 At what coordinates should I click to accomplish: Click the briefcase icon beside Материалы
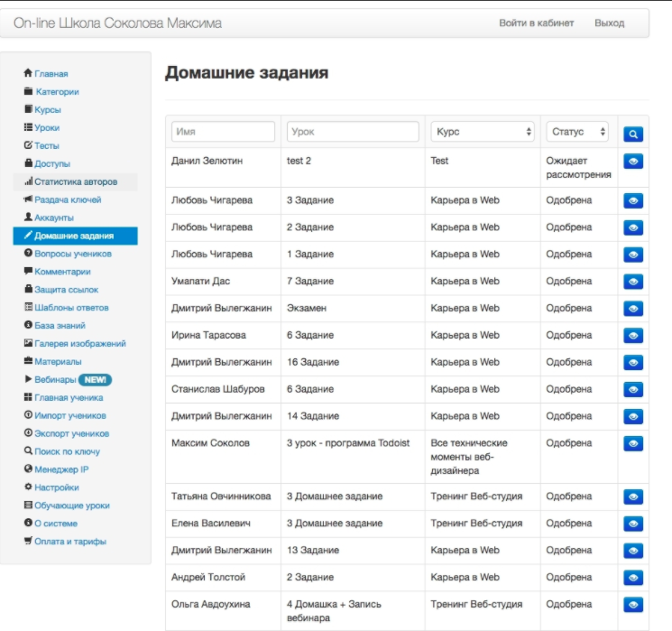pyautogui.click(x=28, y=361)
